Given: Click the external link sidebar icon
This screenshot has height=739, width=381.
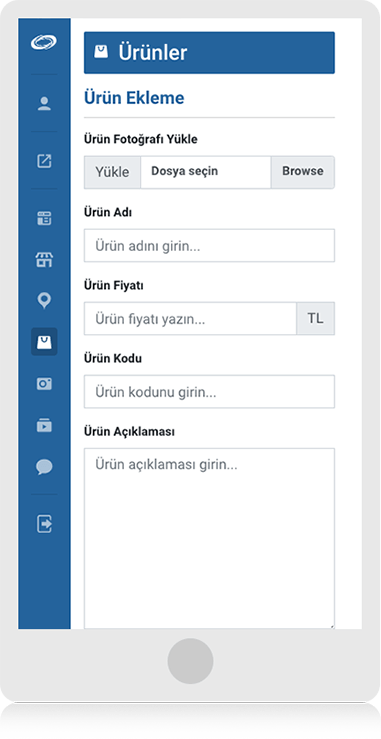Looking at the screenshot, I should (x=44, y=161).
